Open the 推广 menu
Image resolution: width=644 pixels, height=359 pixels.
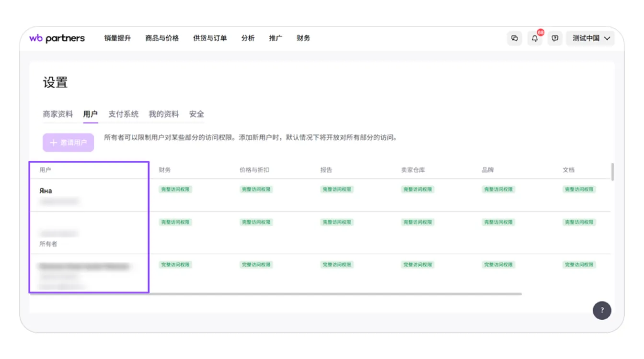pos(276,38)
